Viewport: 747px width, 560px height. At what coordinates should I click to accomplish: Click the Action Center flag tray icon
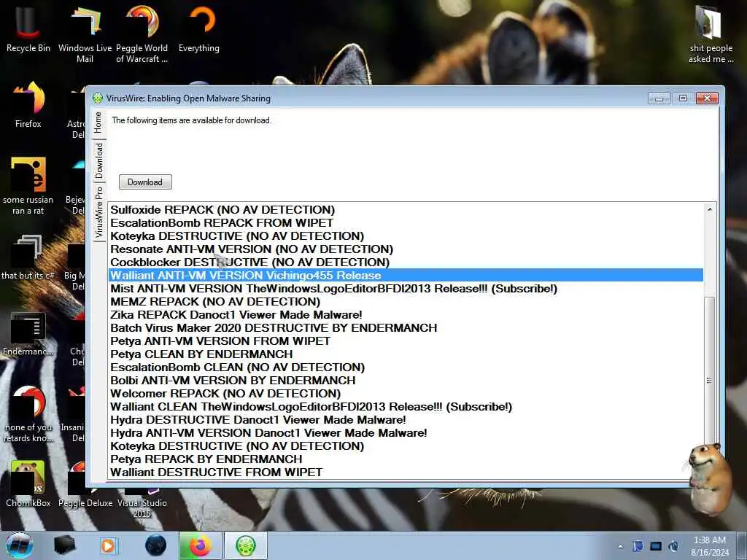click(638, 546)
